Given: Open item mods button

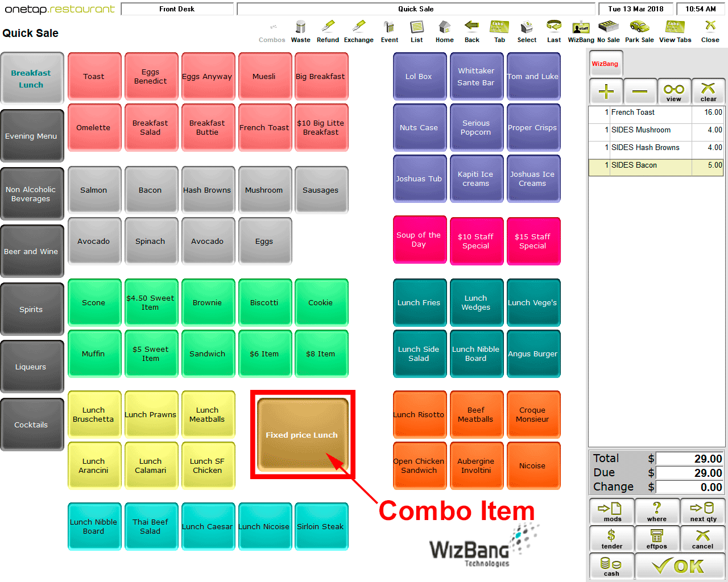Looking at the screenshot, I should [x=612, y=511].
